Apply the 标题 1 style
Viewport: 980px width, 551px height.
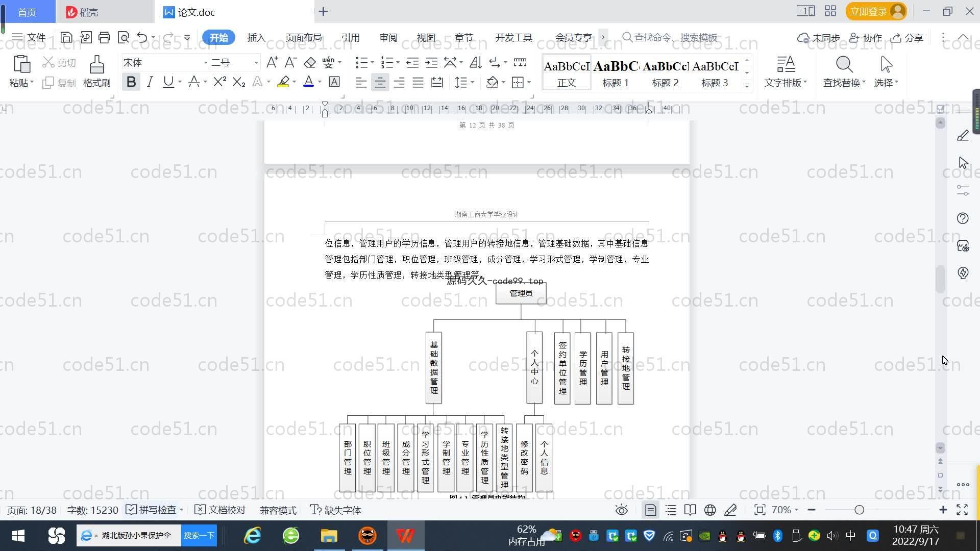(616, 72)
